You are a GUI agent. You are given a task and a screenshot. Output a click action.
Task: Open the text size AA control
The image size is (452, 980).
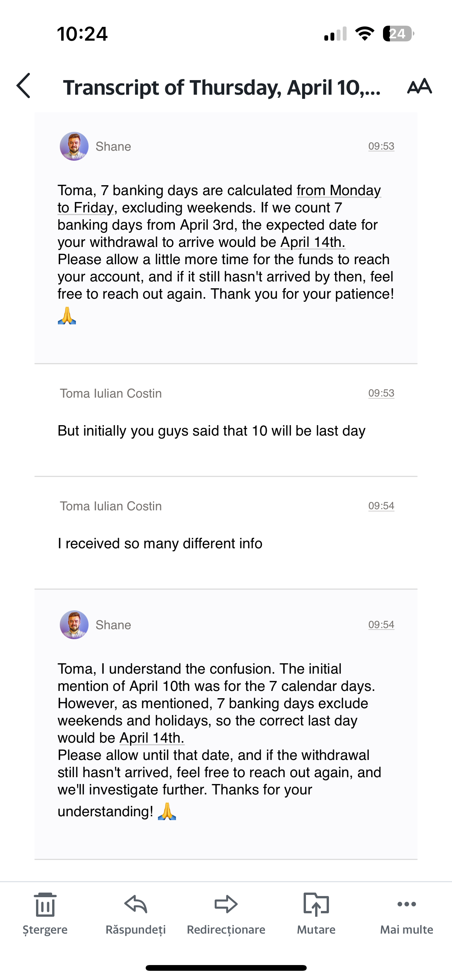click(419, 87)
